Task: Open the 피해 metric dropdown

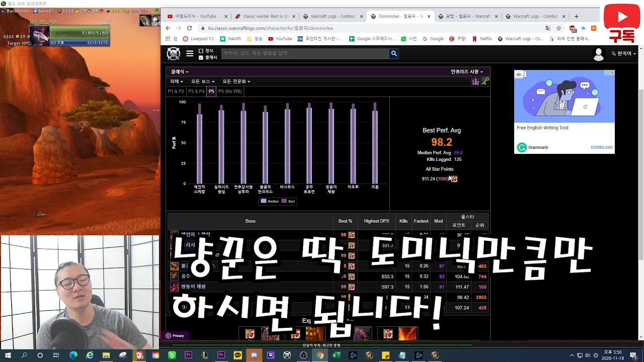Action: [x=176, y=81]
